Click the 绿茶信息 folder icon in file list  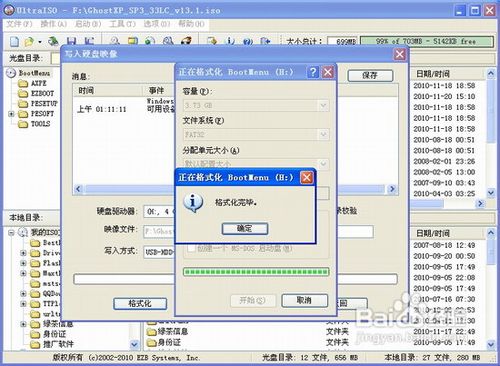click(152, 332)
